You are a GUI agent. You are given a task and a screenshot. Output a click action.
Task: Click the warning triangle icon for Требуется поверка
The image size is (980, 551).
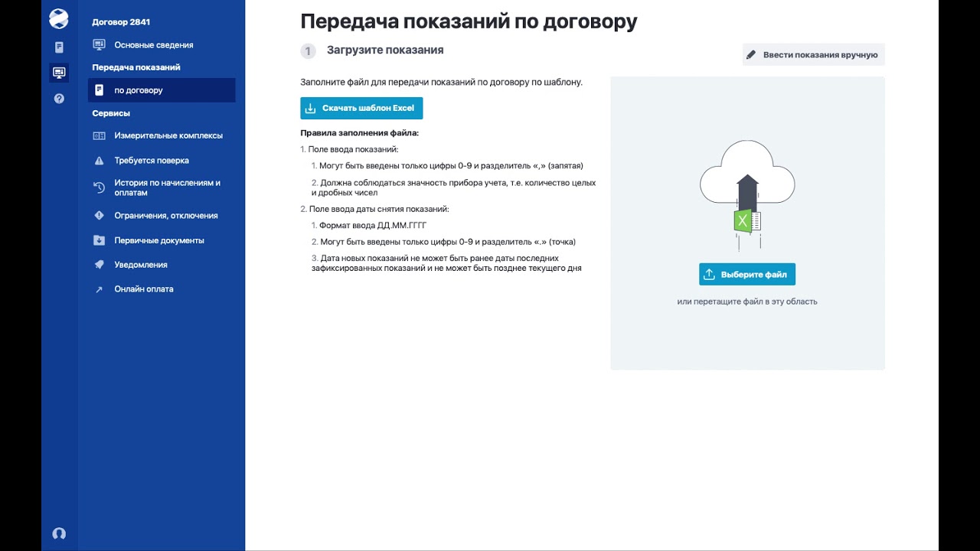point(99,161)
